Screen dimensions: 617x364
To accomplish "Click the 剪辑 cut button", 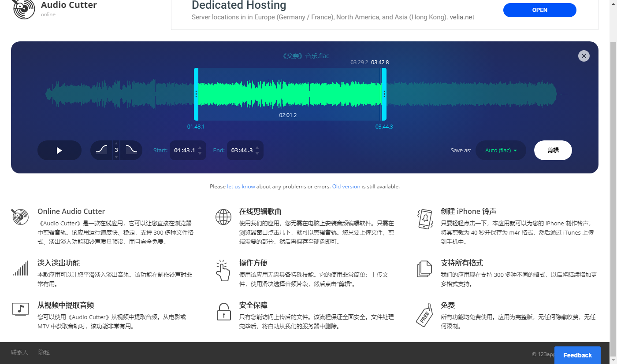I will (x=553, y=151).
